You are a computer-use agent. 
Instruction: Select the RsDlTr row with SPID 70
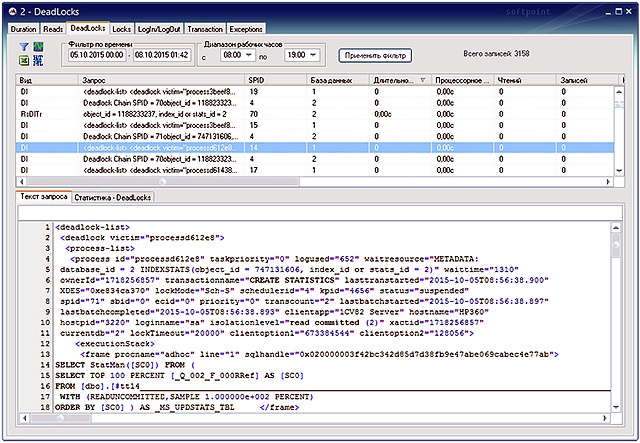pos(315,114)
